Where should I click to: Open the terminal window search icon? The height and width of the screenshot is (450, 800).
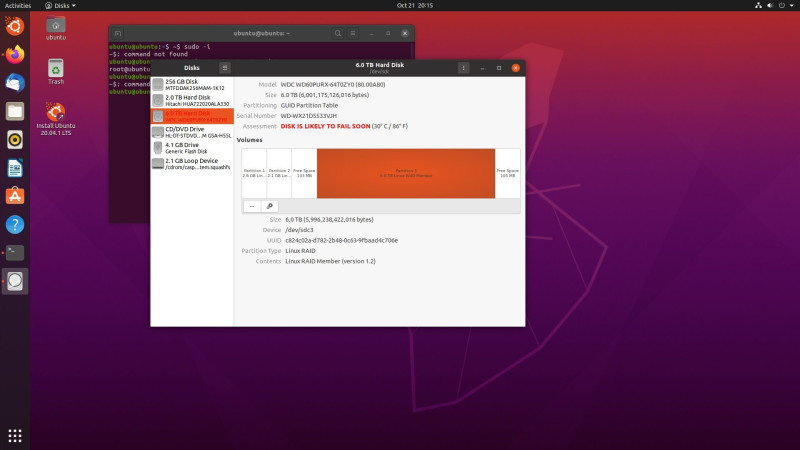coord(337,33)
